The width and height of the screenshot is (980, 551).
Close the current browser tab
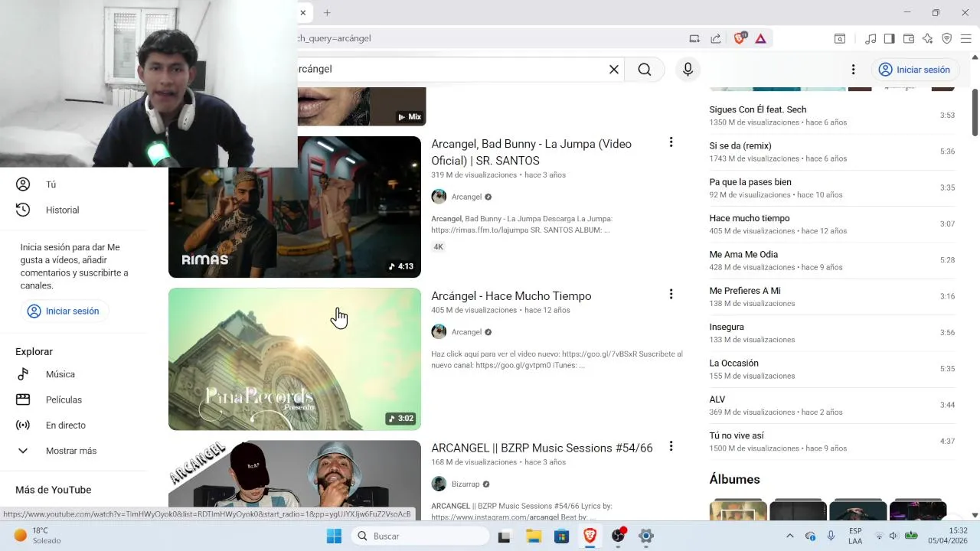(303, 13)
